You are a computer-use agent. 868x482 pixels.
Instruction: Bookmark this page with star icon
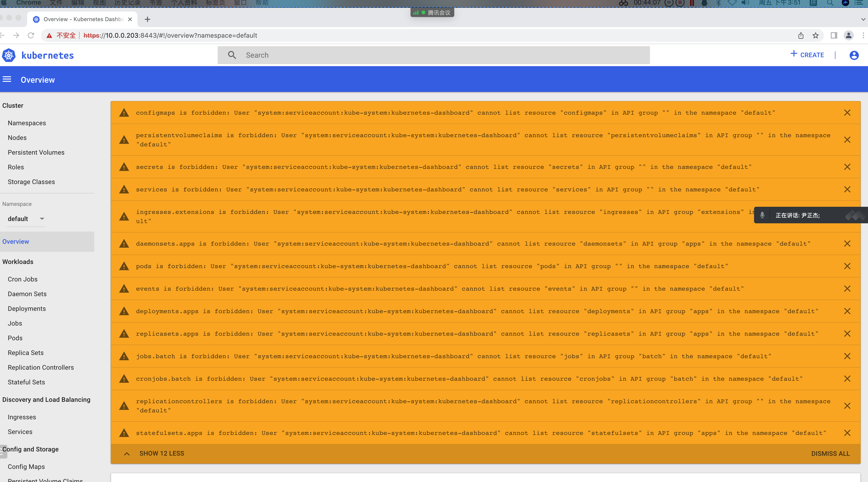coord(815,36)
